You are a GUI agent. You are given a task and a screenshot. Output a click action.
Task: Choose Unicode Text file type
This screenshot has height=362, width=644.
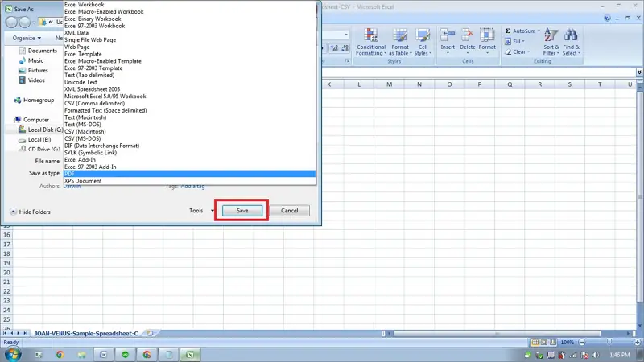189,82
